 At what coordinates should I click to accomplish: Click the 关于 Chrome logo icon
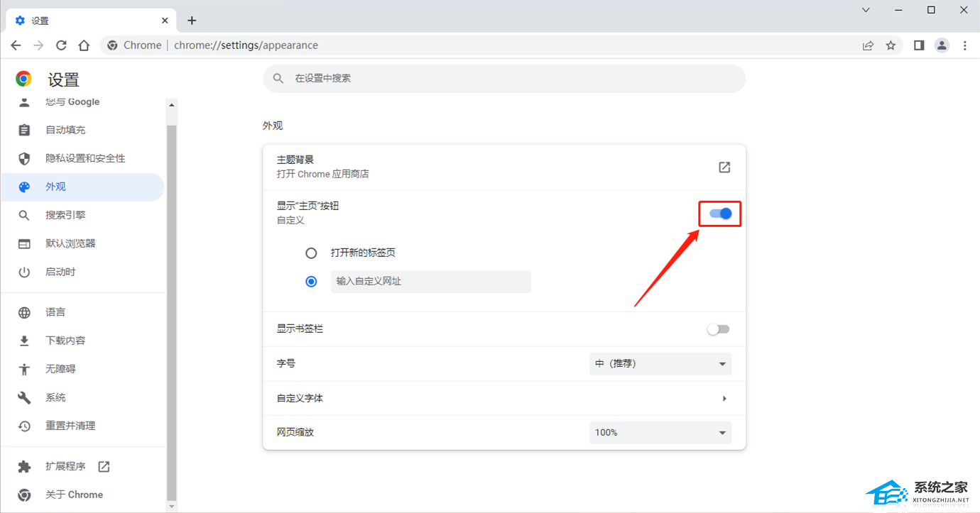pos(24,495)
